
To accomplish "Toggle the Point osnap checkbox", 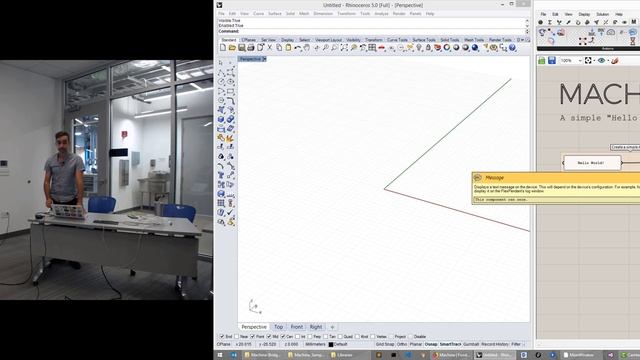I will pyautogui.click(x=253, y=337).
